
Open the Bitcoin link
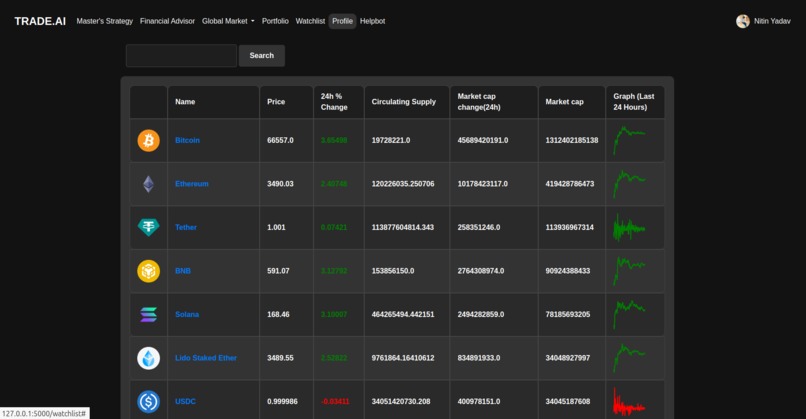point(187,140)
